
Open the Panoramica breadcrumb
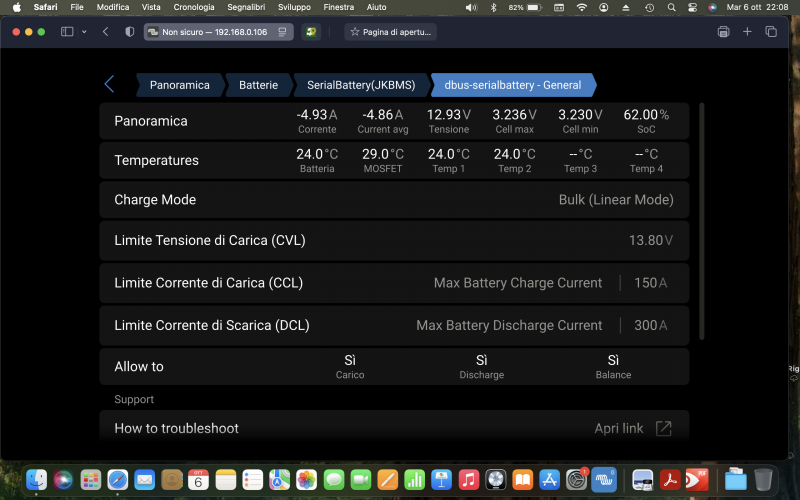[x=180, y=85]
